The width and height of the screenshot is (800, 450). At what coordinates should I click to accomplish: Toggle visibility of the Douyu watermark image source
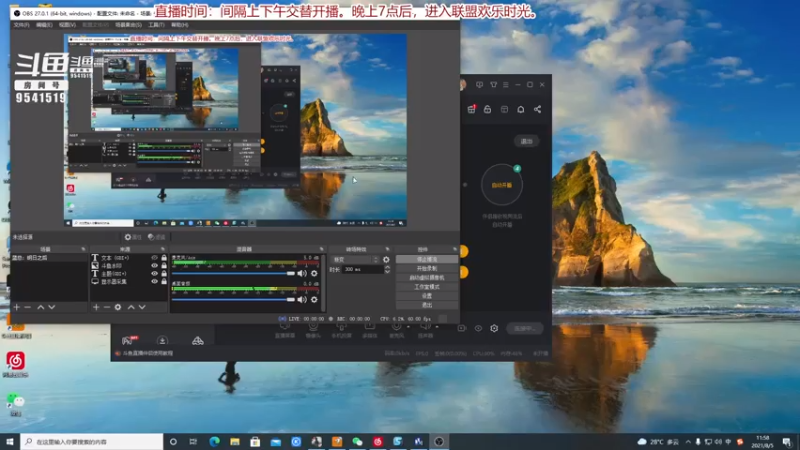point(155,266)
